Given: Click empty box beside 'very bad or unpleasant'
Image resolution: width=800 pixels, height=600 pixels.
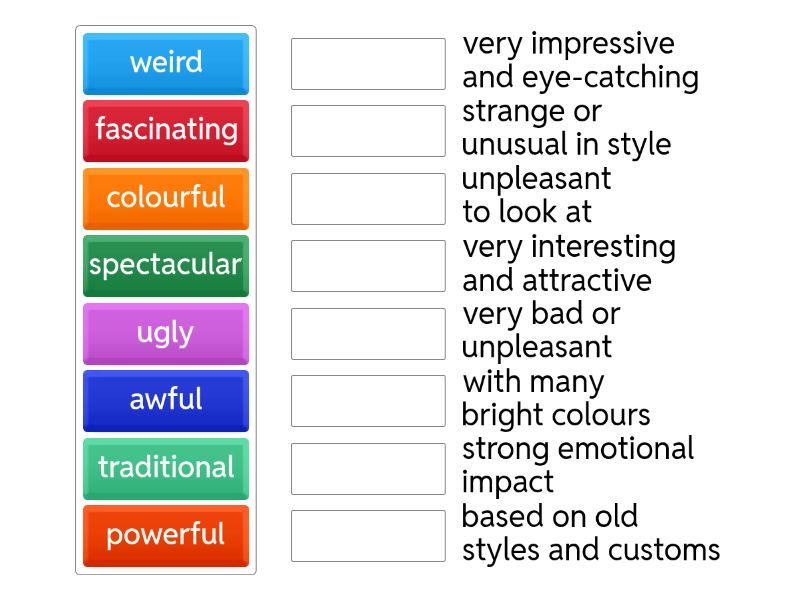Looking at the screenshot, I should (x=368, y=334).
